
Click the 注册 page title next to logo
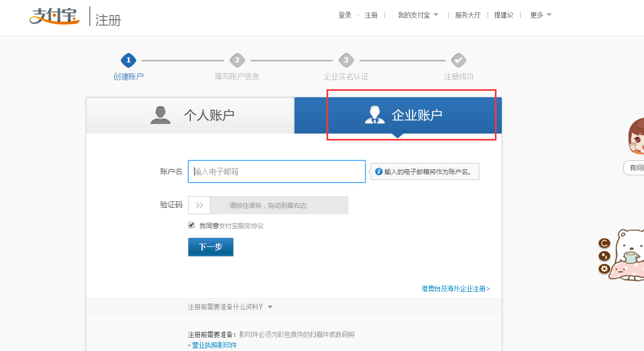tap(108, 20)
